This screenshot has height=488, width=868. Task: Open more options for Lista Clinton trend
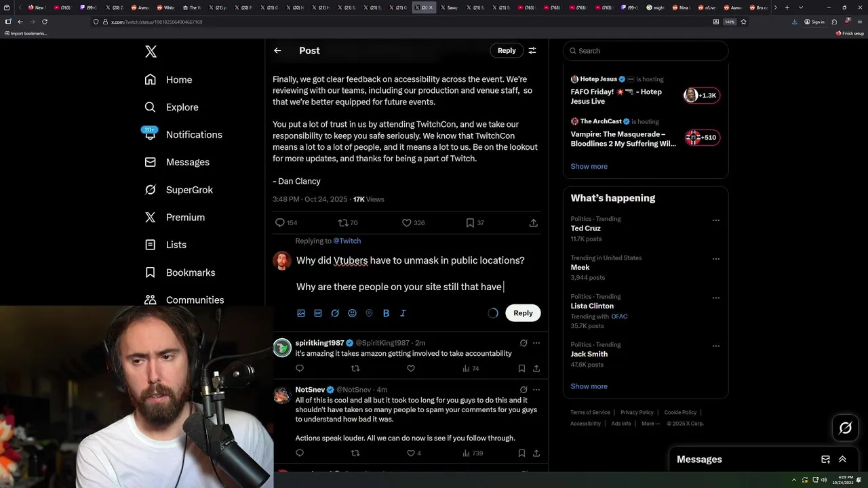pos(715,298)
